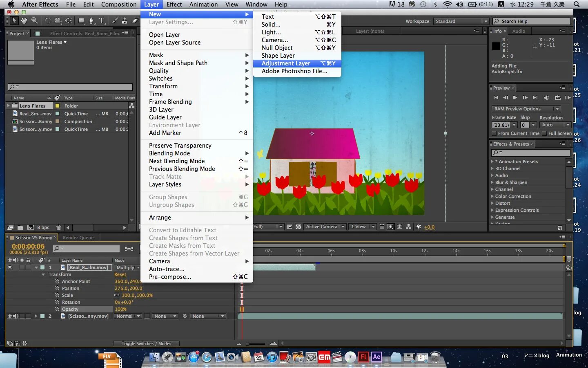588x368 pixels.
Task: Start RAM preview
Action: (x=568, y=98)
